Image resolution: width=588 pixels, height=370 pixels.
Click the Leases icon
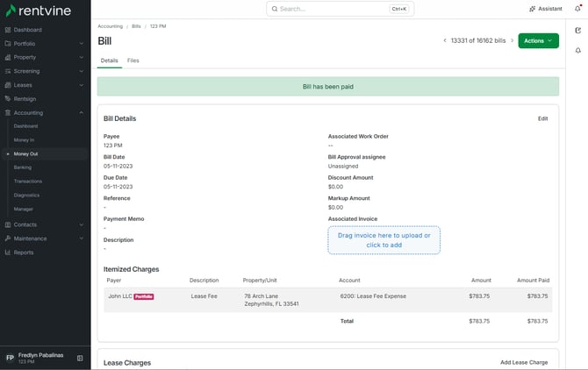click(x=8, y=85)
